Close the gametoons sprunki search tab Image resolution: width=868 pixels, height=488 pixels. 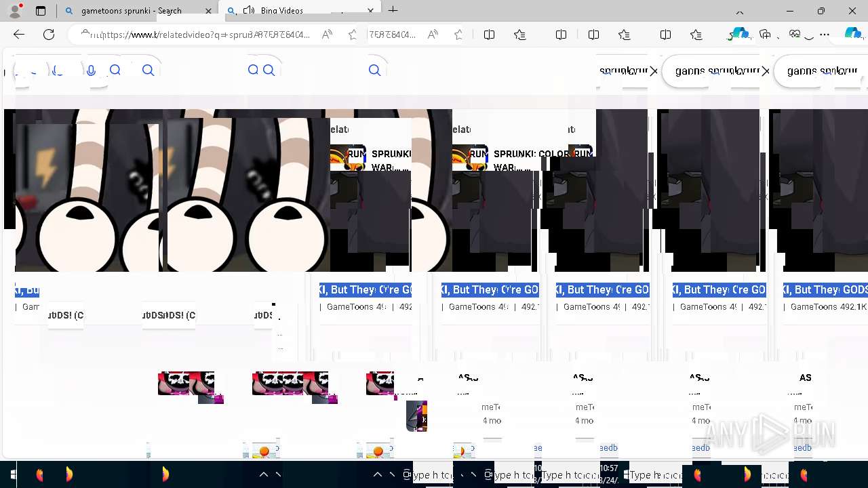(x=209, y=11)
